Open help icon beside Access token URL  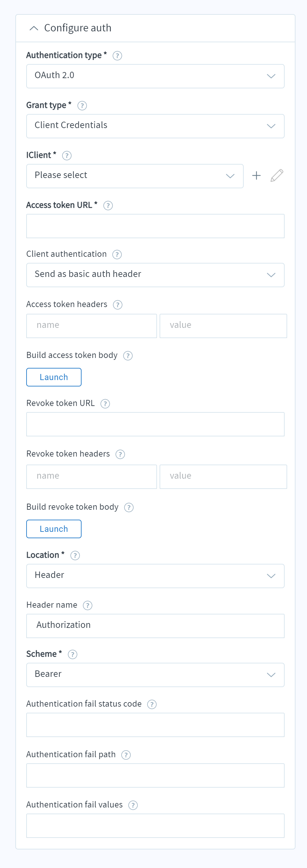click(108, 206)
